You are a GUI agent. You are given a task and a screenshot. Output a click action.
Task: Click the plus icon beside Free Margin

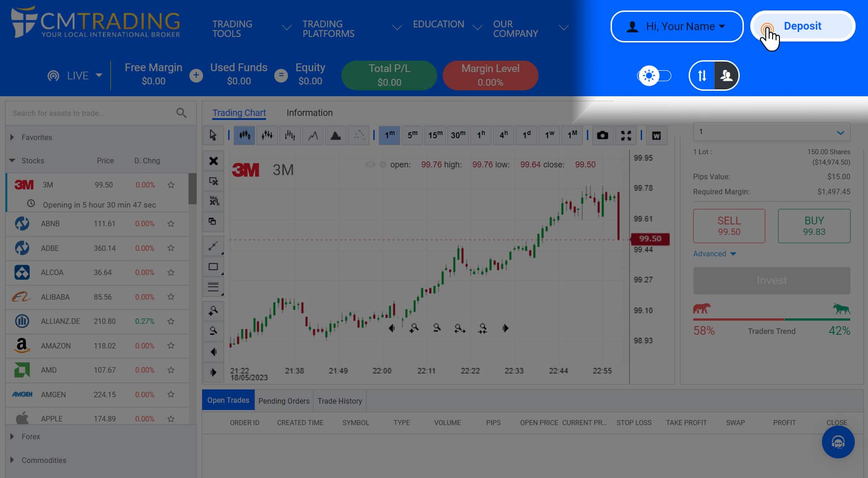[x=196, y=75]
